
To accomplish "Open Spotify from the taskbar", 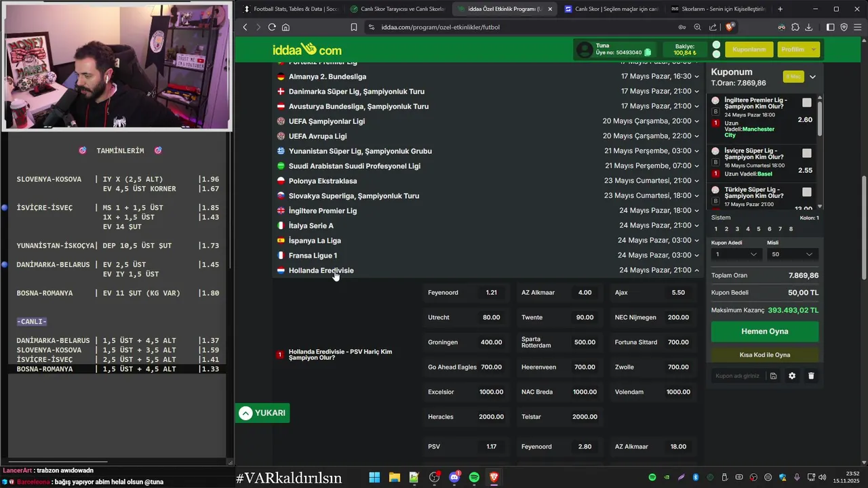I will pyautogui.click(x=474, y=477).
